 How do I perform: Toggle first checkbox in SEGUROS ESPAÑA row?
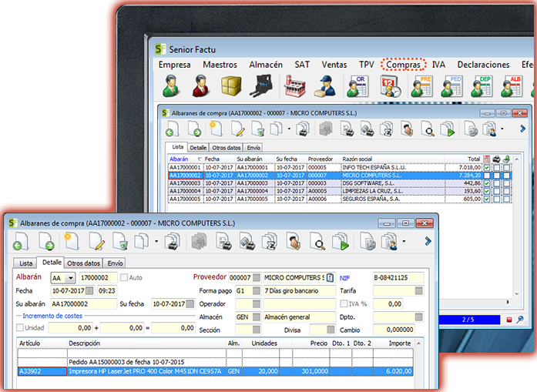[487, 199]
